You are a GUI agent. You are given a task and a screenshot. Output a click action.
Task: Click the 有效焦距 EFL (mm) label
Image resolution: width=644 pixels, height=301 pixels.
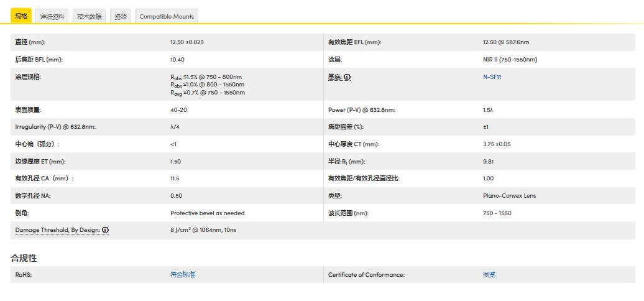pos(354,42)
